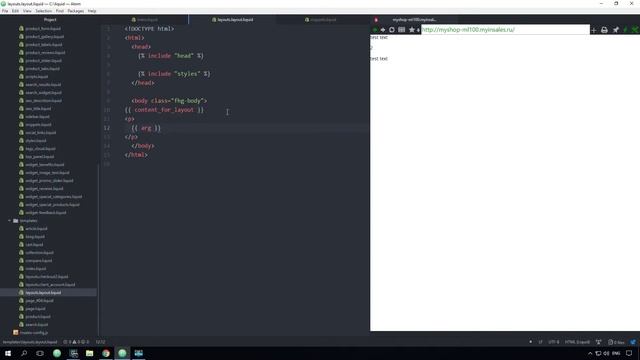
Task: Open article.liquid under templates
Action: [x=36, y=229]
